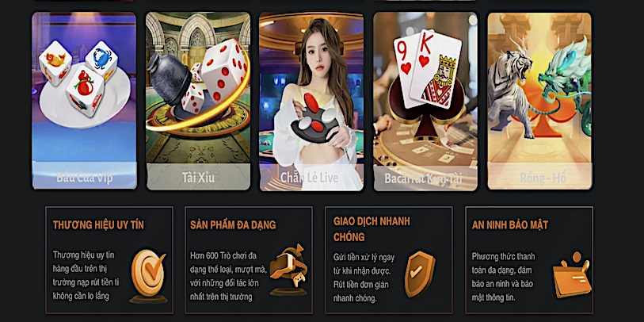Viewport: 644px width, 322px height.
Task: Launch the Rồng - Hổ game card
Action: pyautogui.click(x=539, y=101)
